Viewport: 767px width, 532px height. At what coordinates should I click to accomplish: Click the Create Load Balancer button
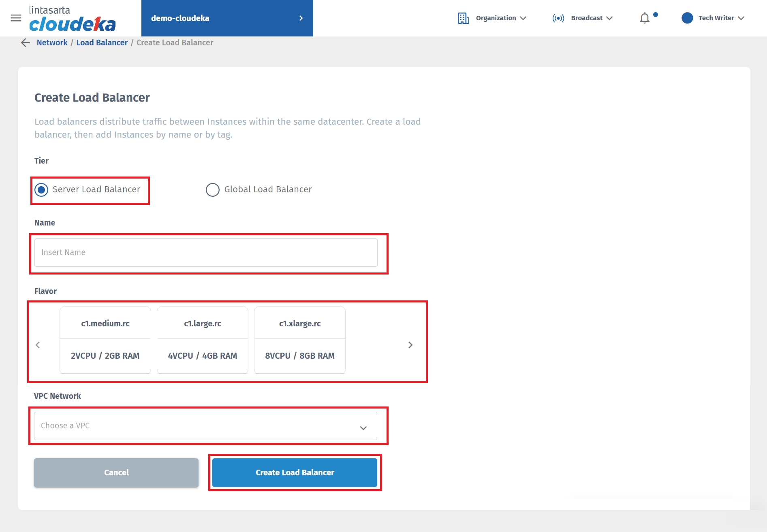295,472
